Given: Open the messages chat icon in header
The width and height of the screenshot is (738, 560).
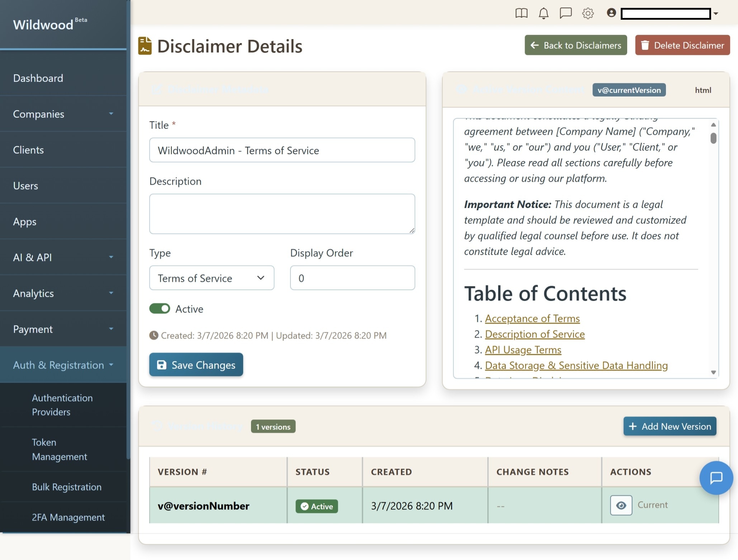Looking at the screenshot, I should pyautogui.click(x=566, y=13).
